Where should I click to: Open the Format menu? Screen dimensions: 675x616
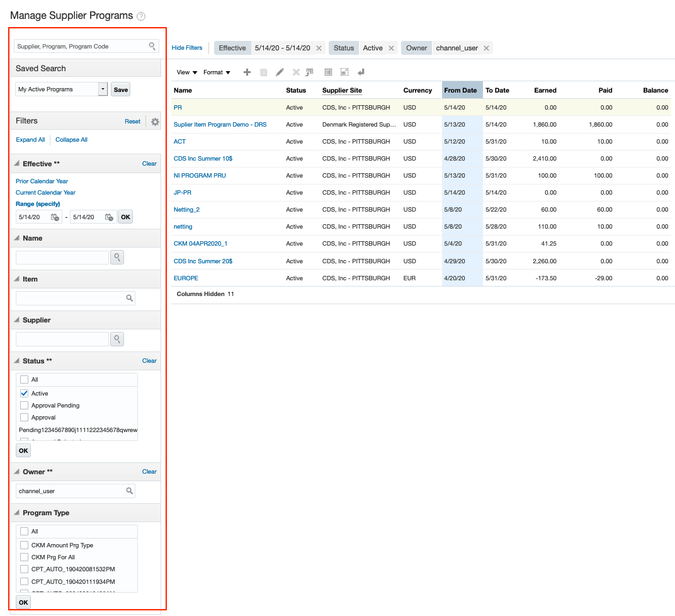point(217,72)
